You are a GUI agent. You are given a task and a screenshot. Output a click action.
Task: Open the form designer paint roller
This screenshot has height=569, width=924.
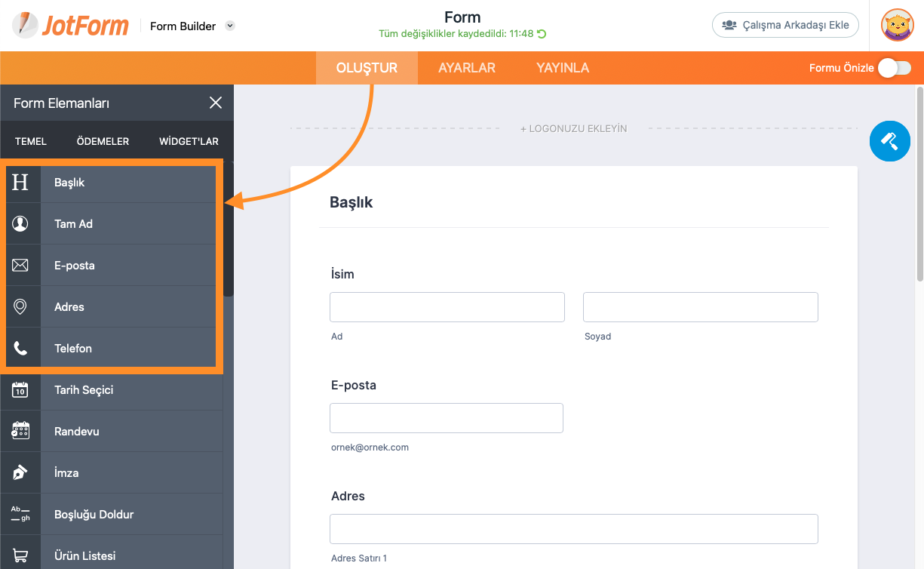coord(889,141)
